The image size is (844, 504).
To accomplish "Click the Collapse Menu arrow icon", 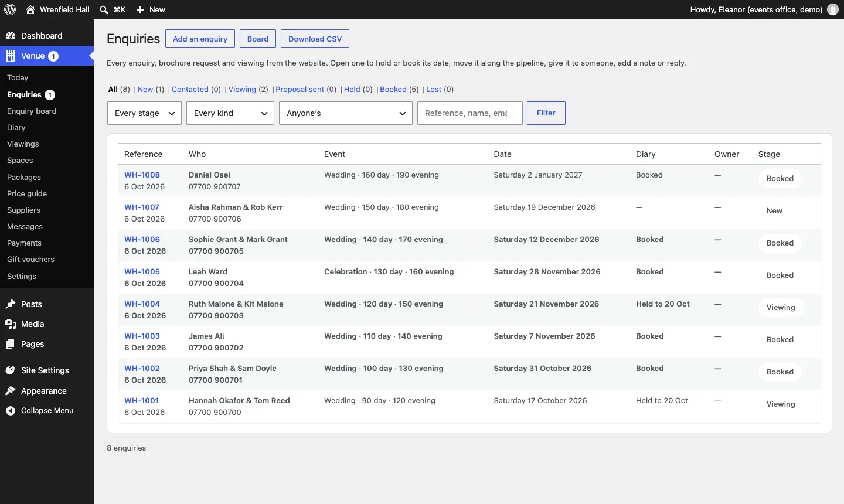I will click(x=11, y=411).
